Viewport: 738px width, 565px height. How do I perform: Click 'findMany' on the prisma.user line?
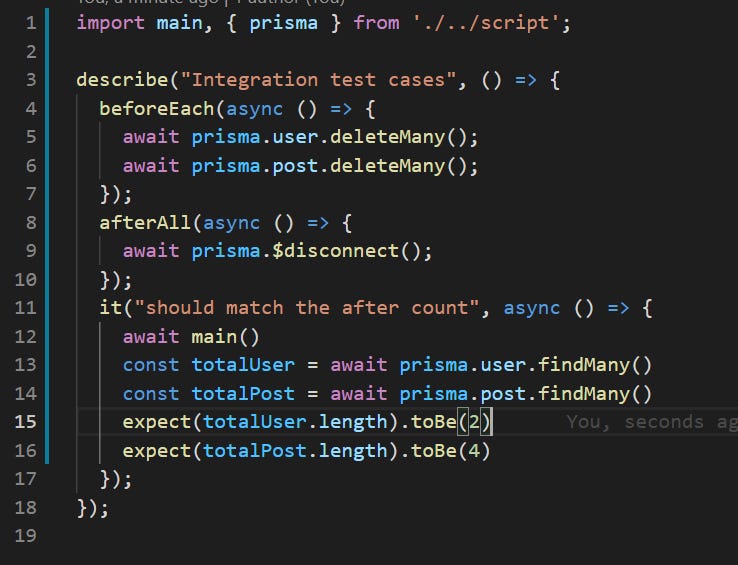tap(584, 365)
